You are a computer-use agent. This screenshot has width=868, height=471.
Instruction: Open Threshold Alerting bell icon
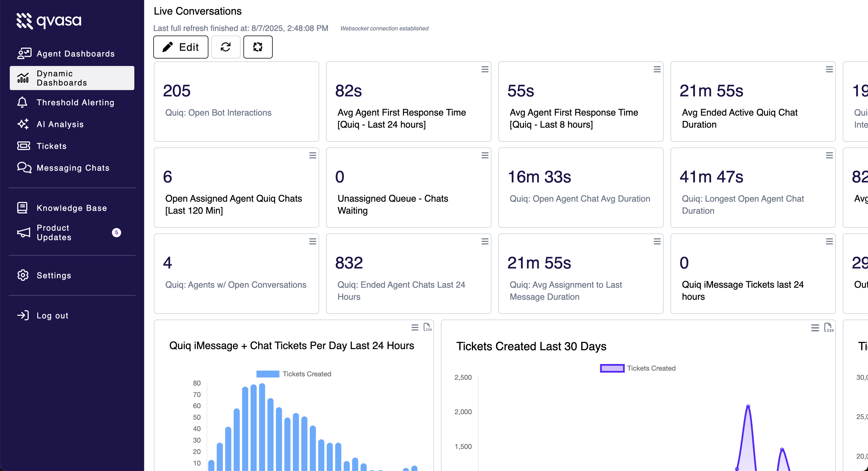click(23, 102)
